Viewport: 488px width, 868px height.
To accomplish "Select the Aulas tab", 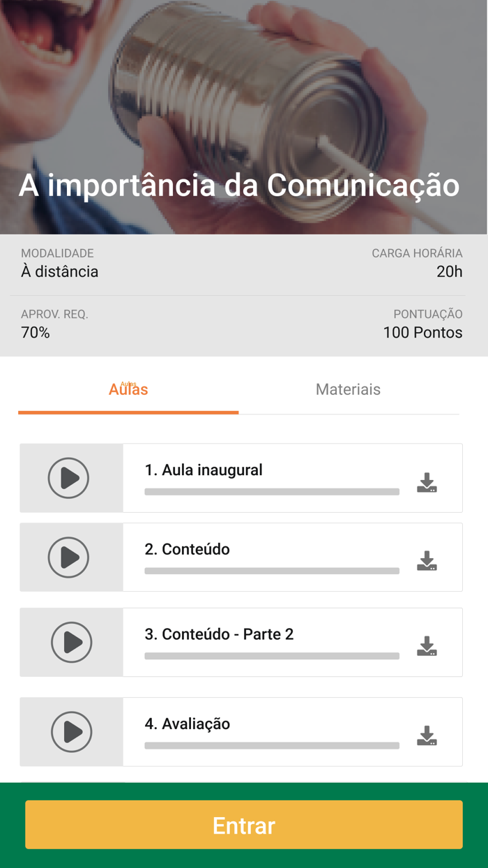I will pyautogui.click(x=128, y=389).
